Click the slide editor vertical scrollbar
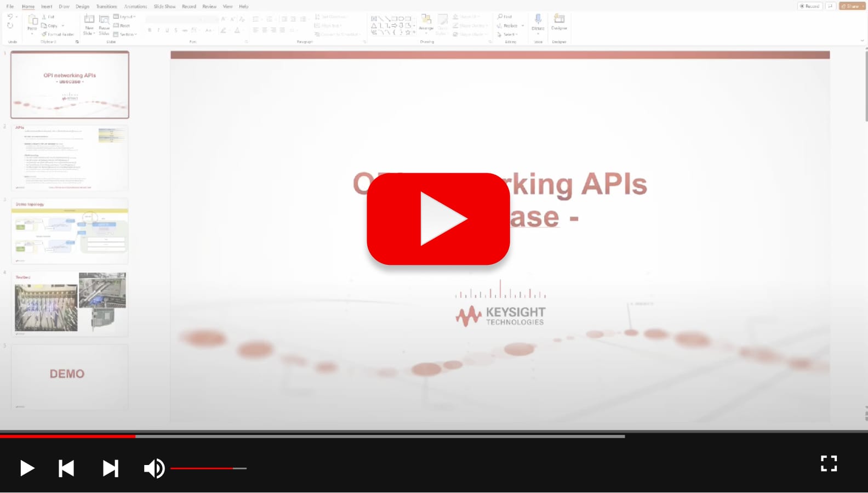 tap(866, 85)
